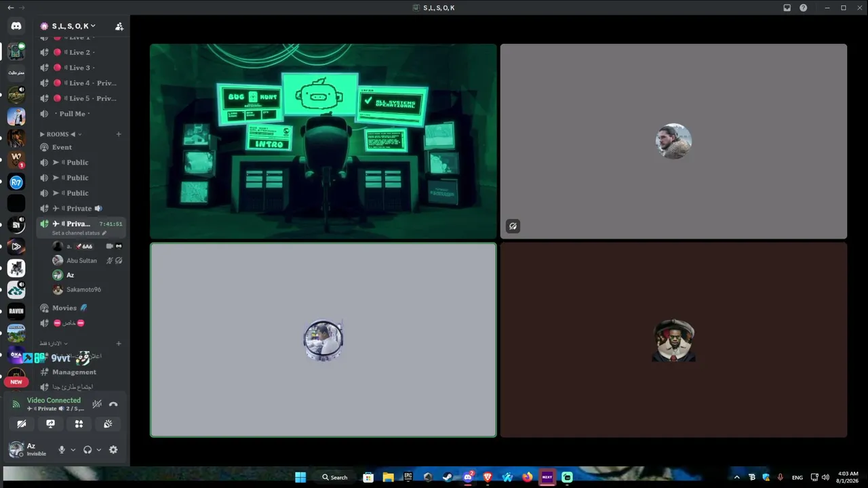Viewport: 868px width, 488px height.
Task: Join the Pull Me voice channel
Action: pos(81,114)
